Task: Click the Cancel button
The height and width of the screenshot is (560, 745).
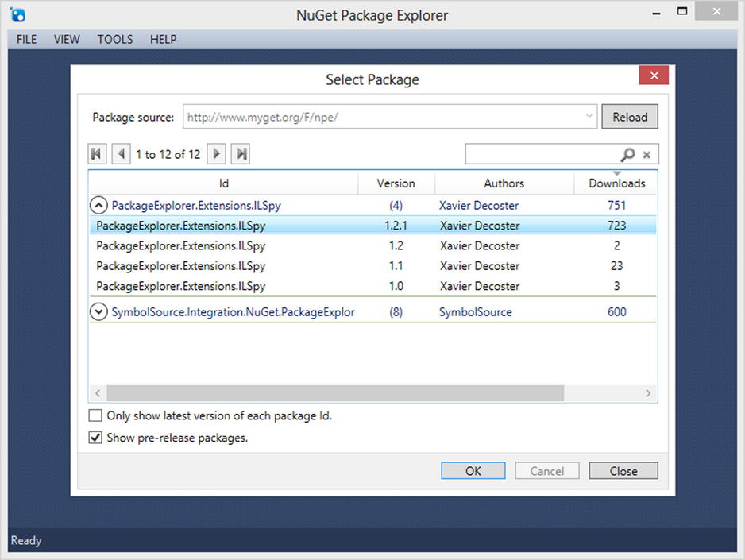Action: (x=547, y=471)
